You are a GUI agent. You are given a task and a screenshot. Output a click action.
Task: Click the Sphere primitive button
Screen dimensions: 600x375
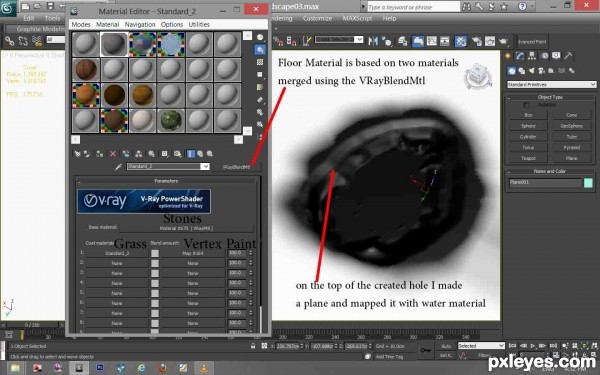[x=528, y=126]
